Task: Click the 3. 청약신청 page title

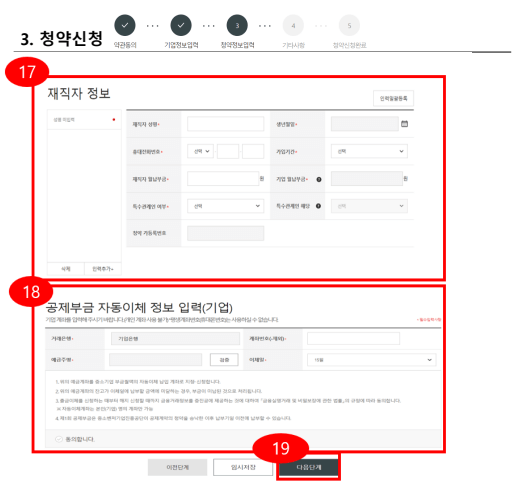Action: pyautogui.click(x=62, y=39)
